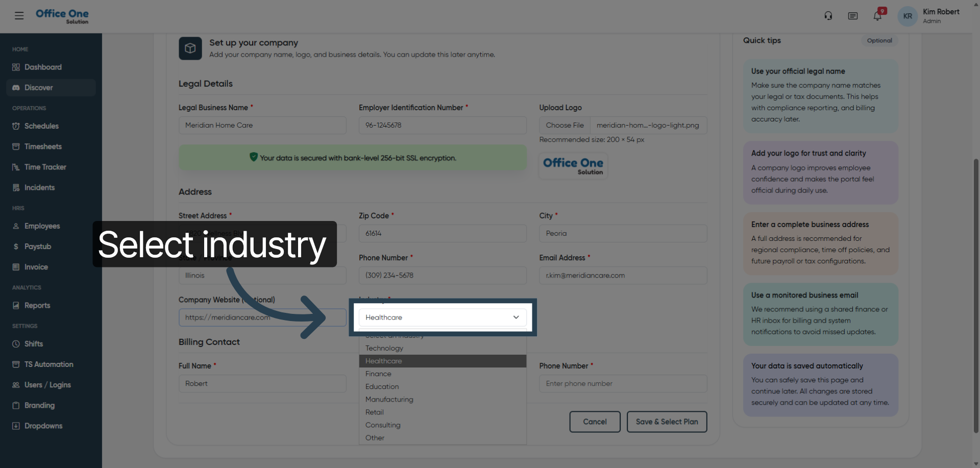The image size is (980, 468).
Task: Click the Time Tracker sidebar icon
Action: [x=16, y=167]
